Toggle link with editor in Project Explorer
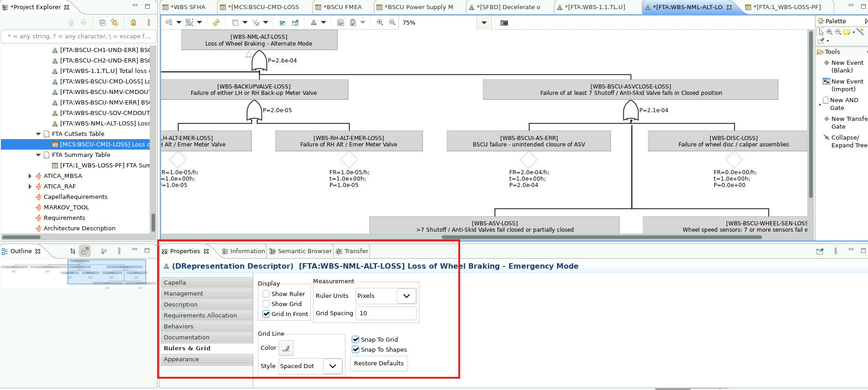 [x=115, y=22]
